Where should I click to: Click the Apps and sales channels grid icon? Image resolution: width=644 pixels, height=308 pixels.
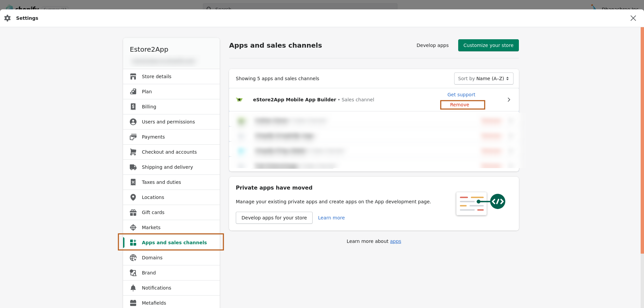[133, 243]
